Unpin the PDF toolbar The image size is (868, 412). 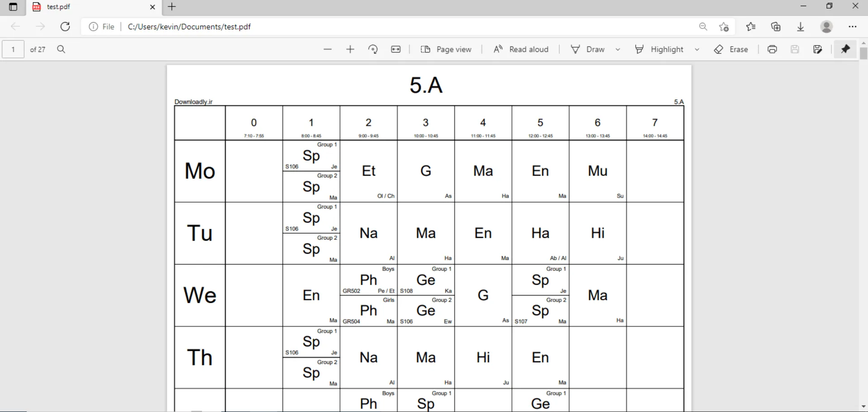coord(845,49)
